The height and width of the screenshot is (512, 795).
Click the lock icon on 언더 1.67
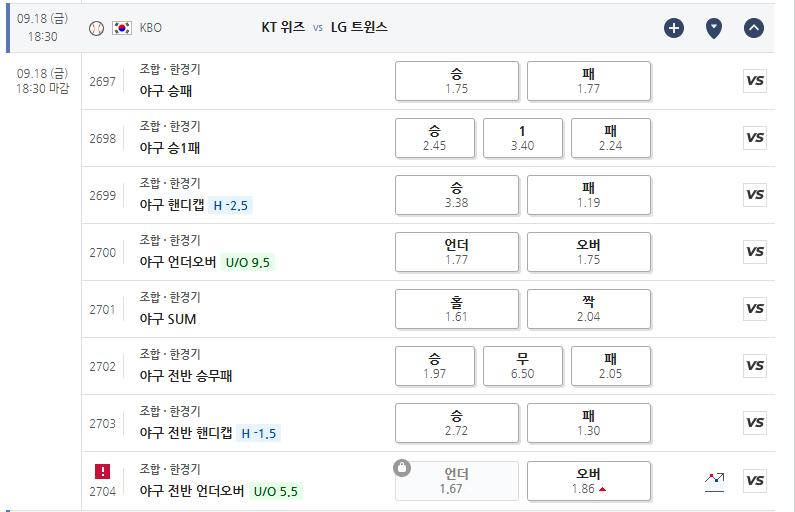402,467
